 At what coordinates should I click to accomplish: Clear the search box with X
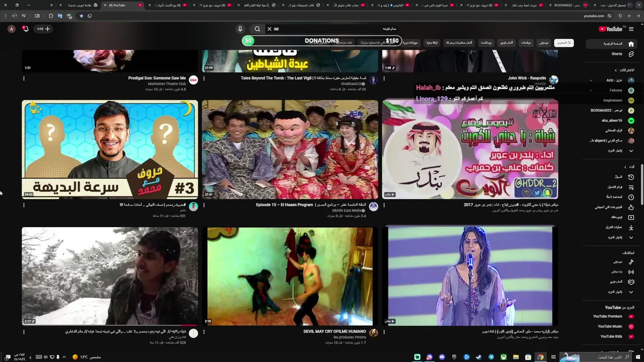pos(269,29)
